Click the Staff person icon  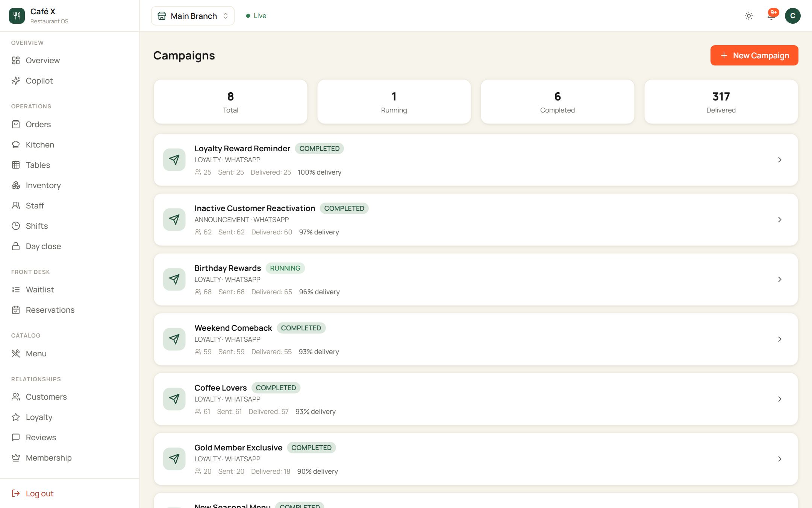[x=16, y=206]
